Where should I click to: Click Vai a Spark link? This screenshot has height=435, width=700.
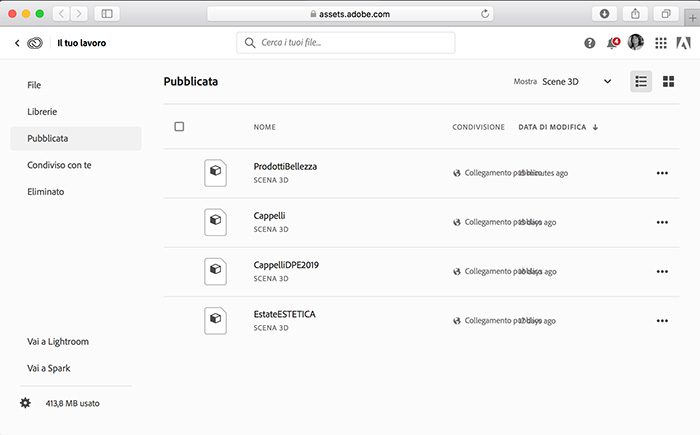click(x=49, y=368)
